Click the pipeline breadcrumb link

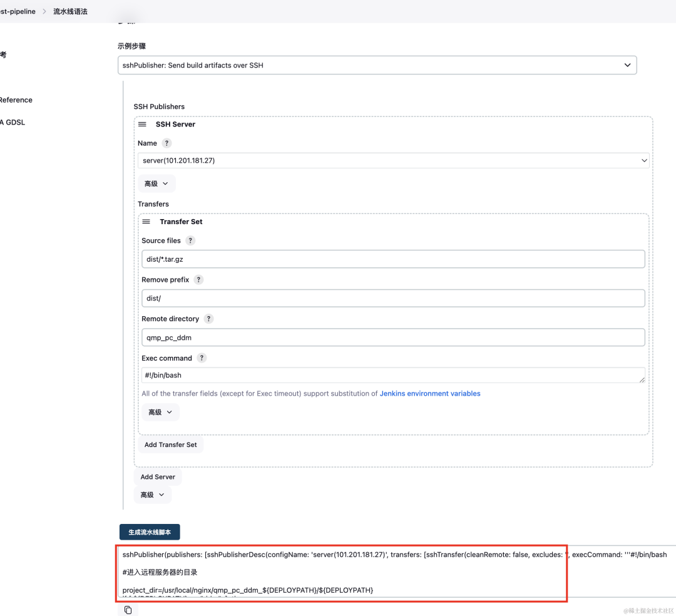(18, 12)
